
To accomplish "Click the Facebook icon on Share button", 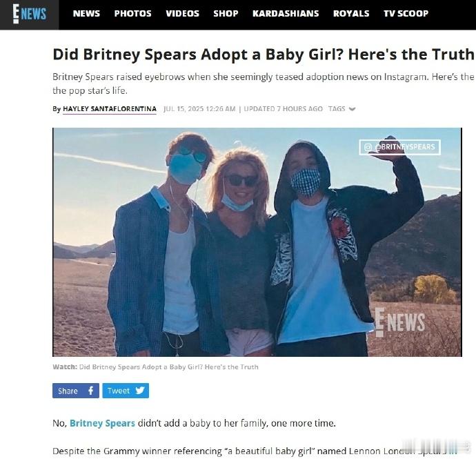I will point(91,391).
